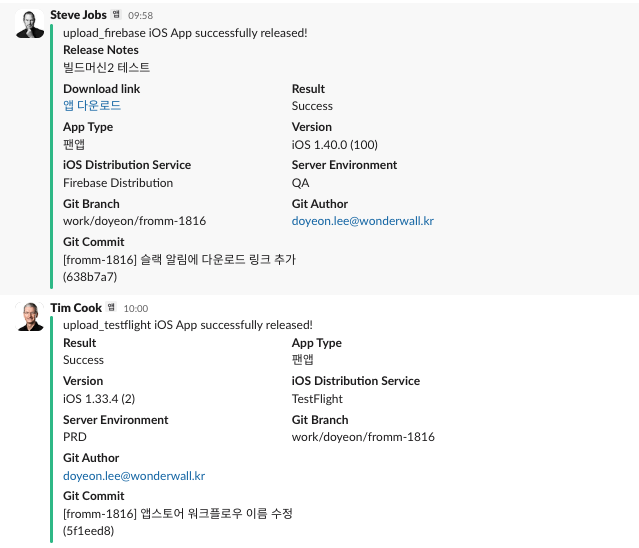Open the 09:58 message timestamp
The image size is (639, 548).
click(140, 15)
